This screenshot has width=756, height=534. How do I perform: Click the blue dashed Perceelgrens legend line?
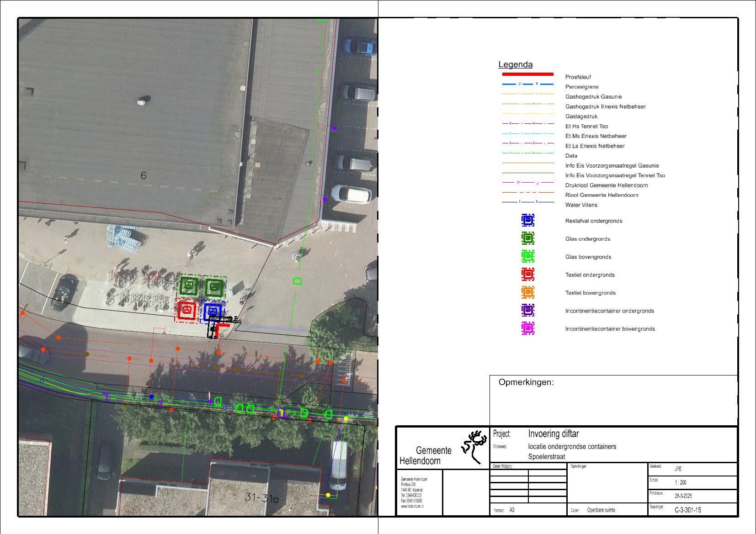(x=527, y=85)
